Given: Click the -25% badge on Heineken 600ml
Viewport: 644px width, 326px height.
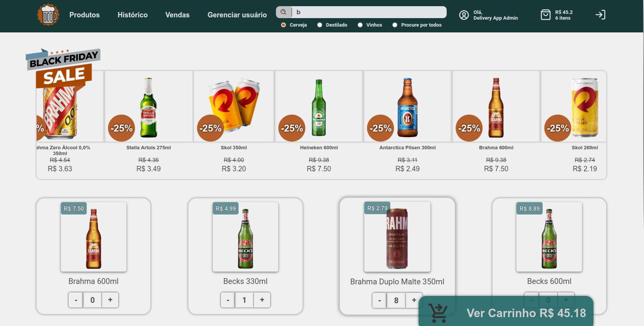Looking at the screenshot, I should point(292,128).
